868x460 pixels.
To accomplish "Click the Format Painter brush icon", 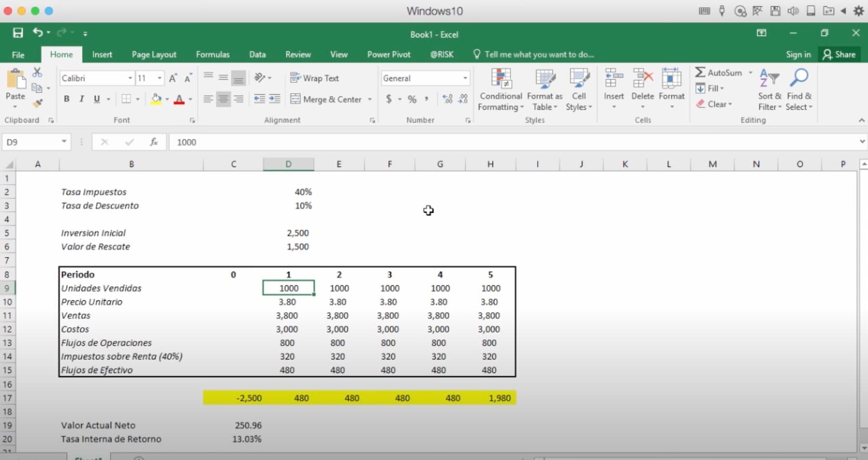I will 37,104.
